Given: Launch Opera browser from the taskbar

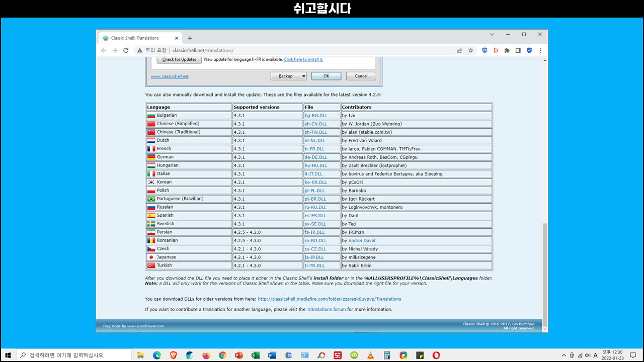Looking at the screenshot, I should coord(436,355).
